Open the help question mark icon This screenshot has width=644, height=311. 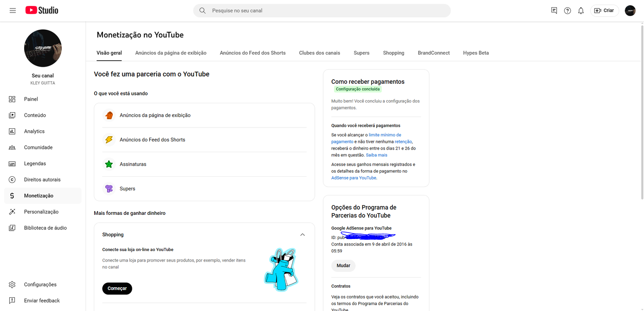567,10
